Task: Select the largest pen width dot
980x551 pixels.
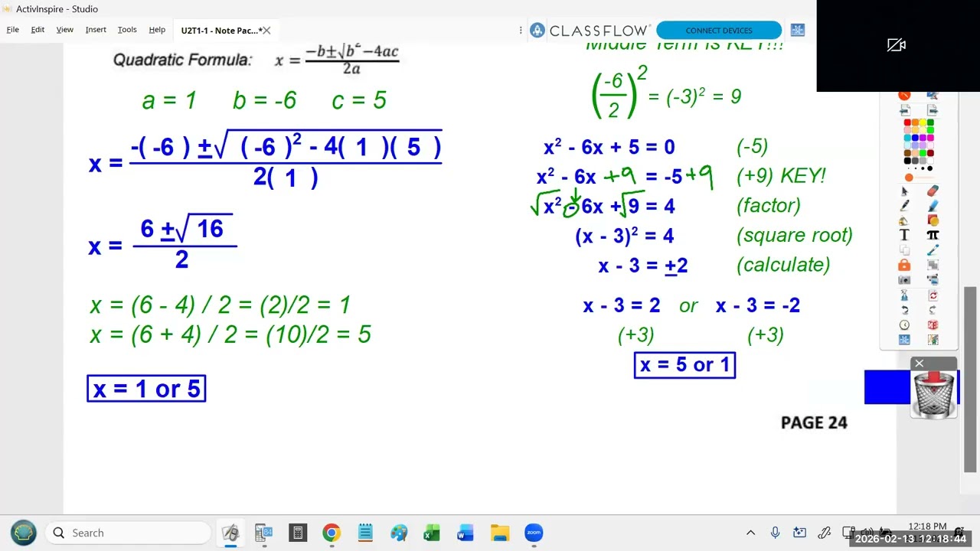Action: [929, 168]
